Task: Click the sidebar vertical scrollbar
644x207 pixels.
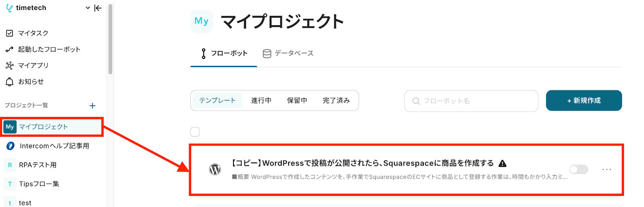Action: click(110, 39)
